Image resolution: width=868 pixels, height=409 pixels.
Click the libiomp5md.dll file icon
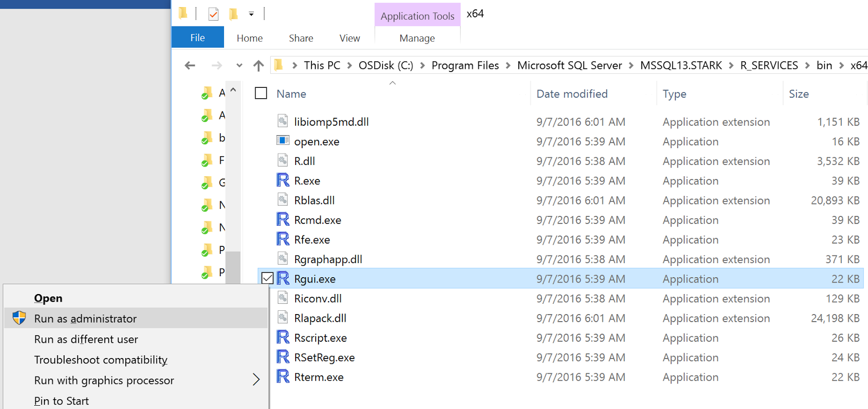pyautogui.click(x=283, y=120)
